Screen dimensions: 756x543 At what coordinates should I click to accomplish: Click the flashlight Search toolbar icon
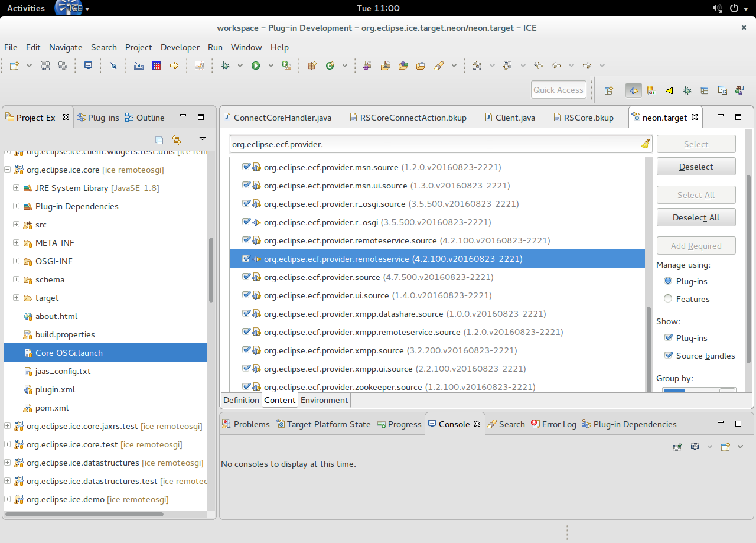[x=439, y=66]
